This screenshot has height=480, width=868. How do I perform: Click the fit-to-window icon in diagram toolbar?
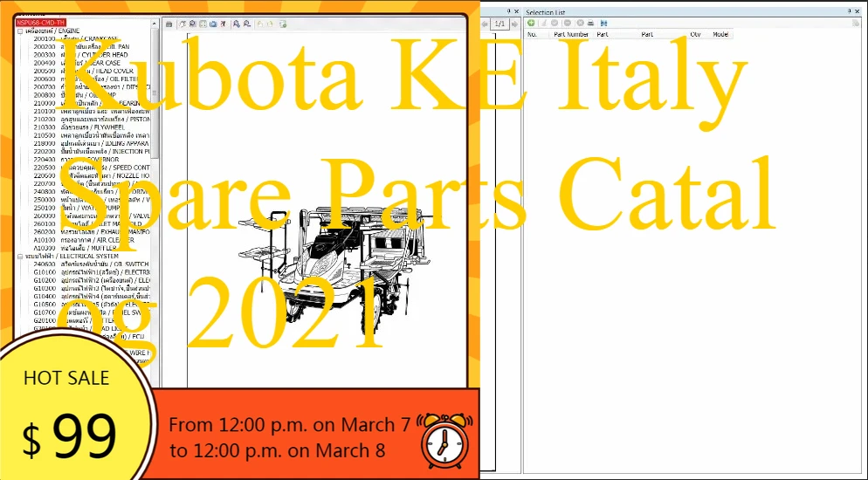[x=203, y=24]
